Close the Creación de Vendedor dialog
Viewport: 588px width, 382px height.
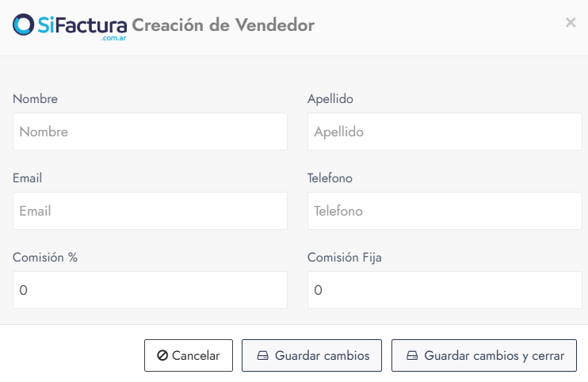571,23
